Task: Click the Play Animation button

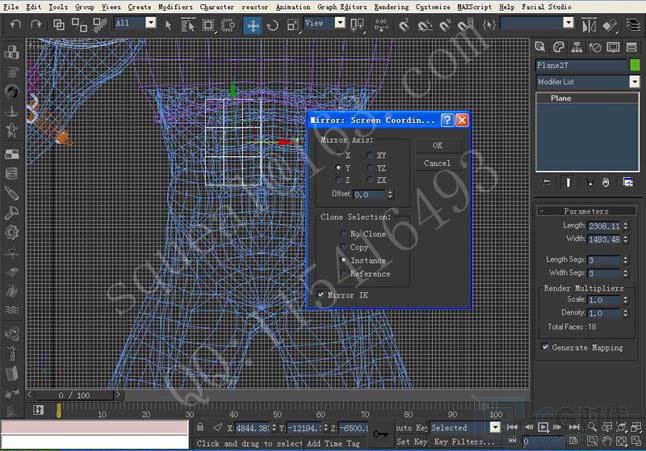Action: pyautogui.click(x=543, y=427)
